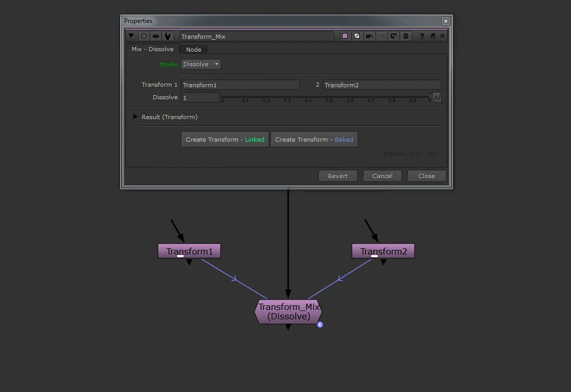Click the S store-presets icon
Image resolution: width=571 pixels, height=392 pixels.
pos(405,36)
